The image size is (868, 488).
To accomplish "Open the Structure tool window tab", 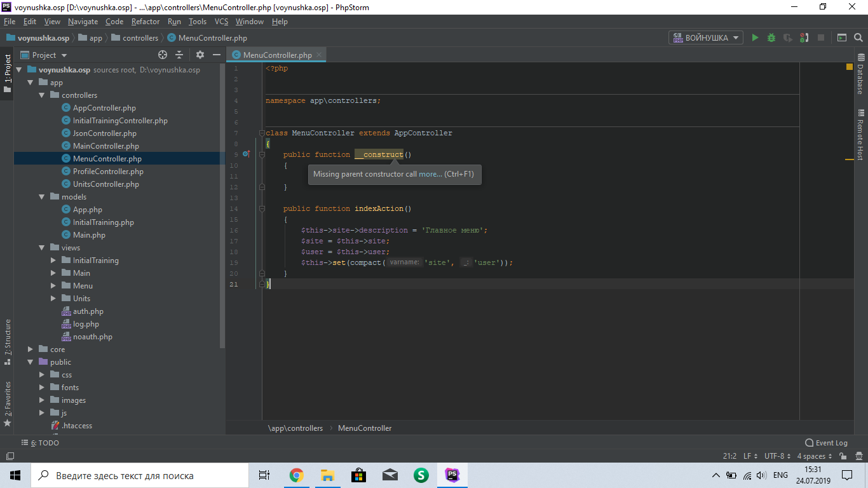I will [8, 342].
